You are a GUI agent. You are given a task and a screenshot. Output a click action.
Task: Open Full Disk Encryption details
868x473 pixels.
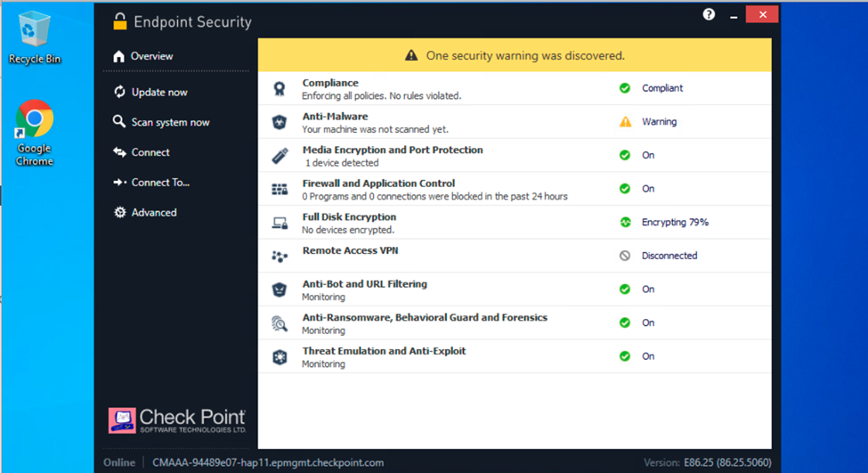tap(349, 216)
